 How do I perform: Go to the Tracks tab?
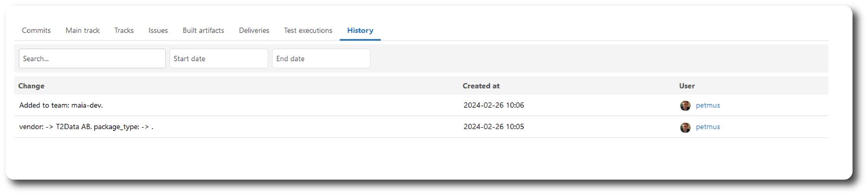[x=124, y=30]
